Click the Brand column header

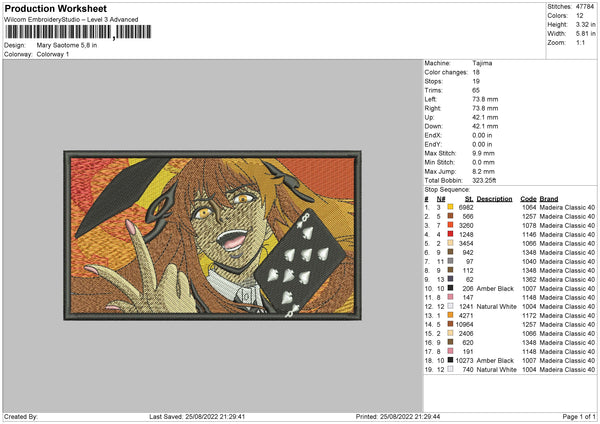tap(549, 199)
